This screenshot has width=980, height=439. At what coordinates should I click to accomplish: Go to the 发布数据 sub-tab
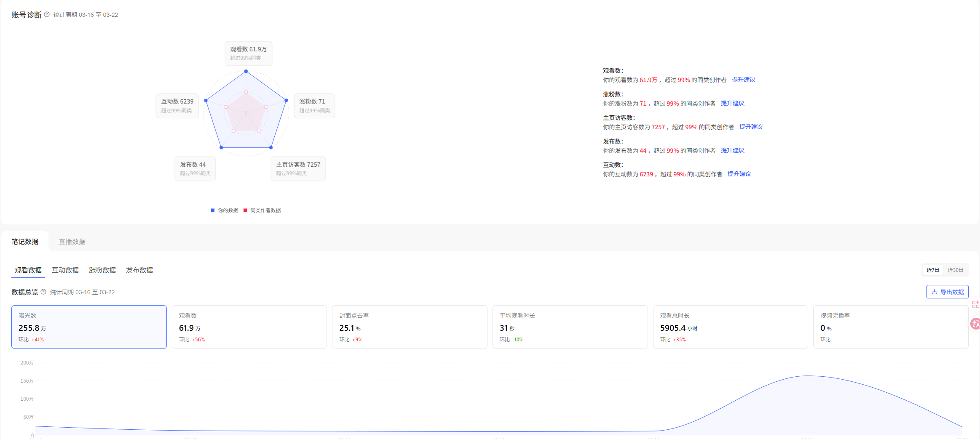(x=139, y=270)
